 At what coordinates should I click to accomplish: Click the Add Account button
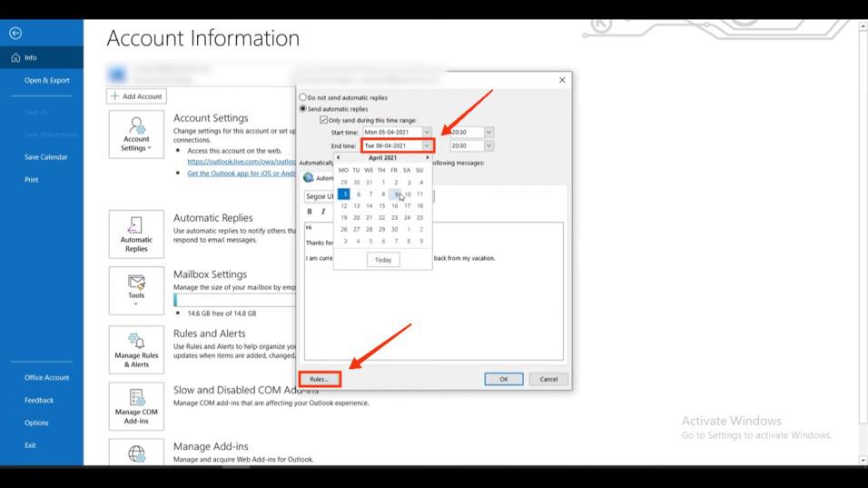pyautogui.click(x=136, y=96)
